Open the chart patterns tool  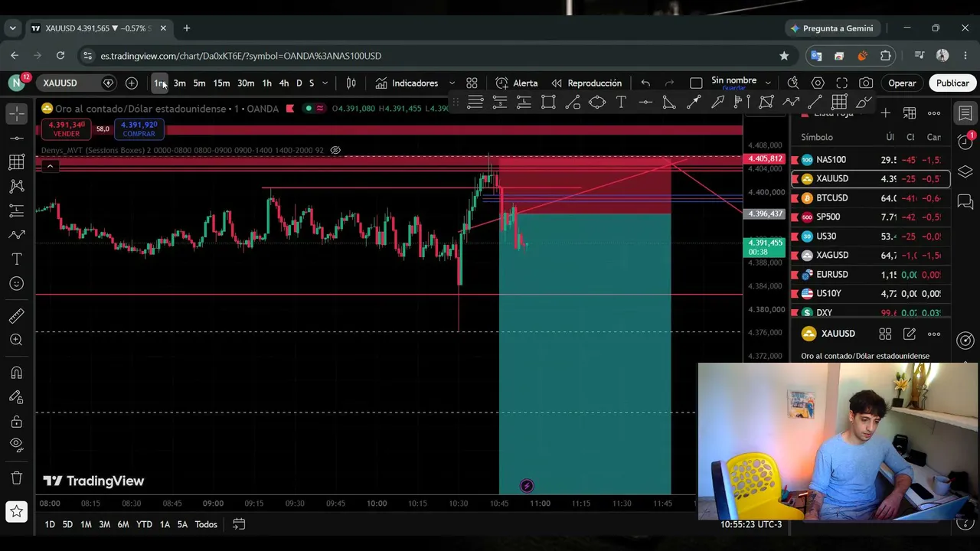tap(16, 186)
